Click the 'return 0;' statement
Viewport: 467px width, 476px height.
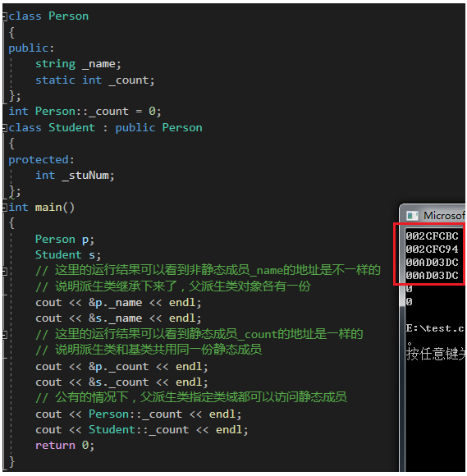(x=65, y=446)
